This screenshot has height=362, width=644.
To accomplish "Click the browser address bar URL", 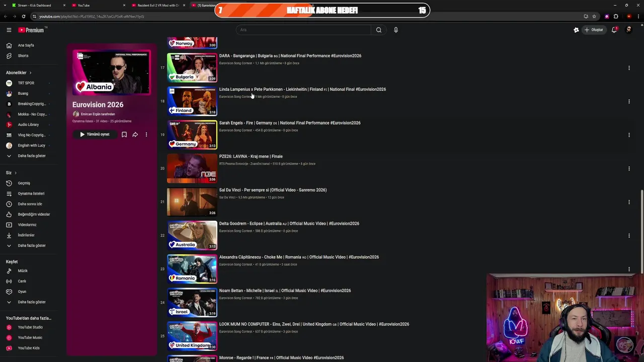I will (x=92, y=17).
